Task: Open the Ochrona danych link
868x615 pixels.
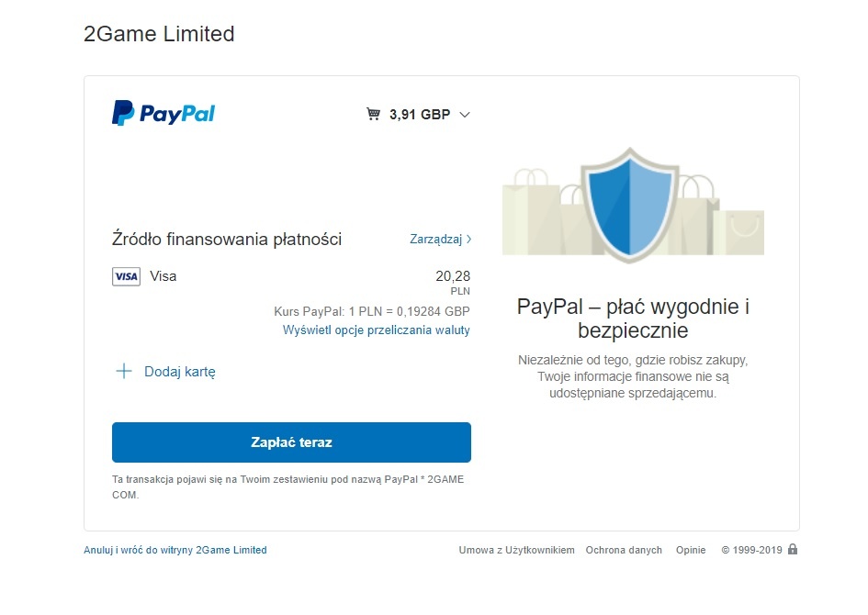Action: [x=624, y=550]
